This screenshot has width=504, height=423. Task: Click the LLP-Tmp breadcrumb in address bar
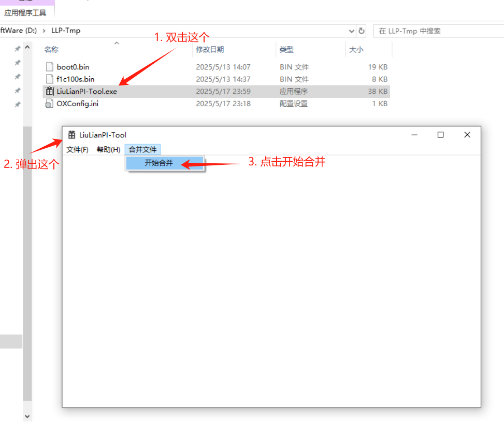click(66, 31)
